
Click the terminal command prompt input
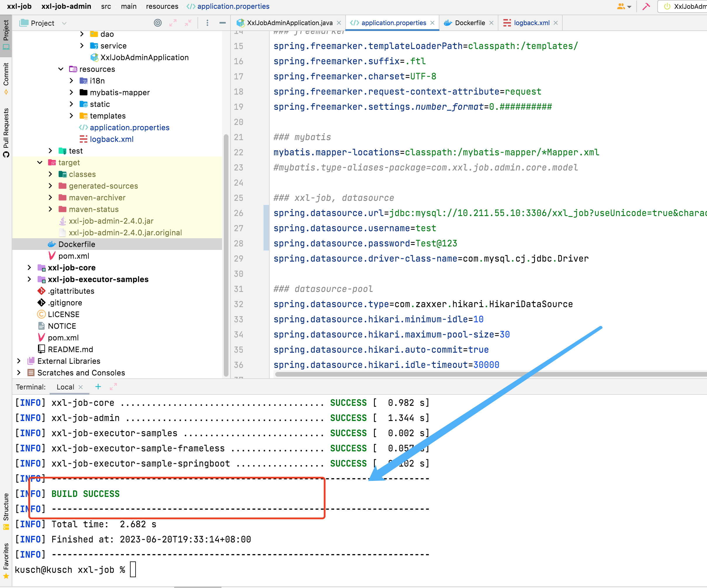[133, 570]
